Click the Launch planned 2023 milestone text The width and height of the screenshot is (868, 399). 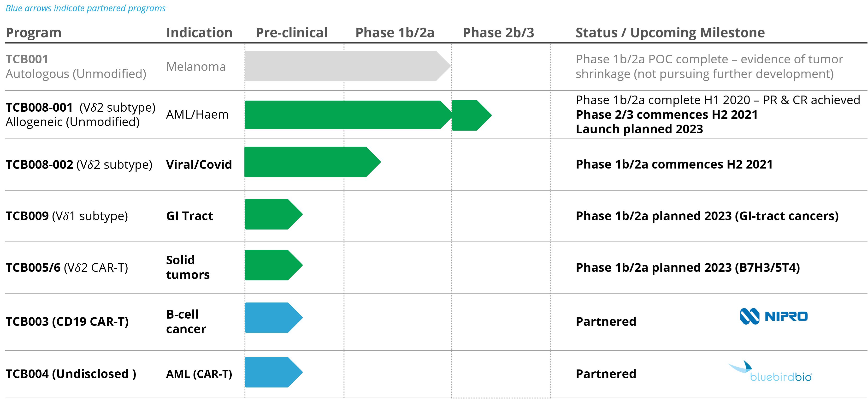[x=639, y=129]
